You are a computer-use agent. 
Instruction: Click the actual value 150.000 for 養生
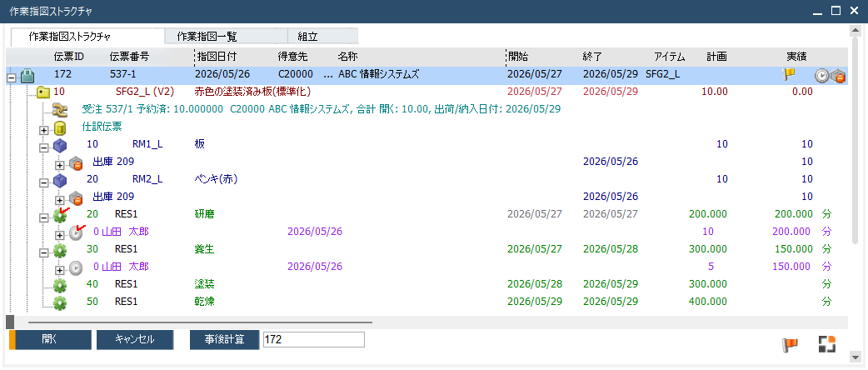pyautogui.click(x=792, y=249)
